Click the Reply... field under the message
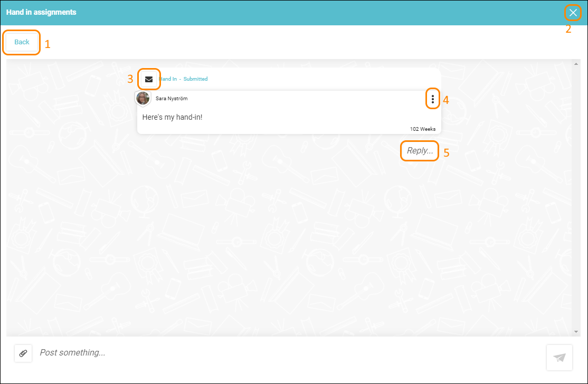Image resolution: width=588 pixels, height=384 pixels. point(420,151)
